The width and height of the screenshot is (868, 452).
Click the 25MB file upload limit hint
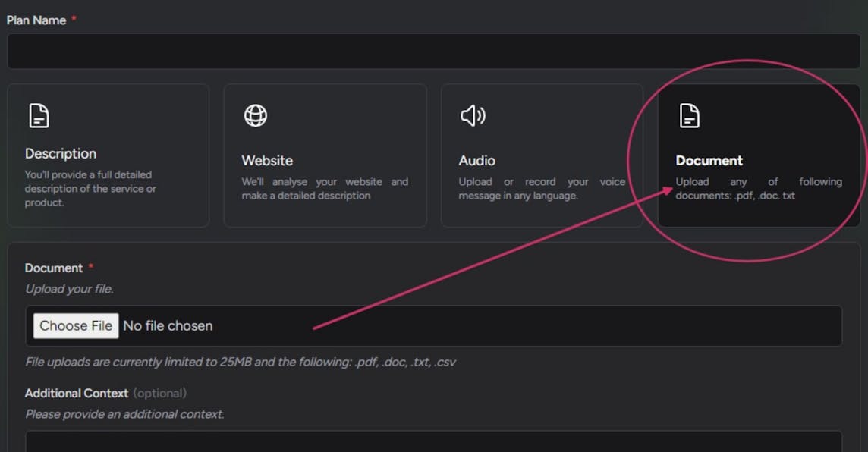pyautogui.click(x=240, y=363)
